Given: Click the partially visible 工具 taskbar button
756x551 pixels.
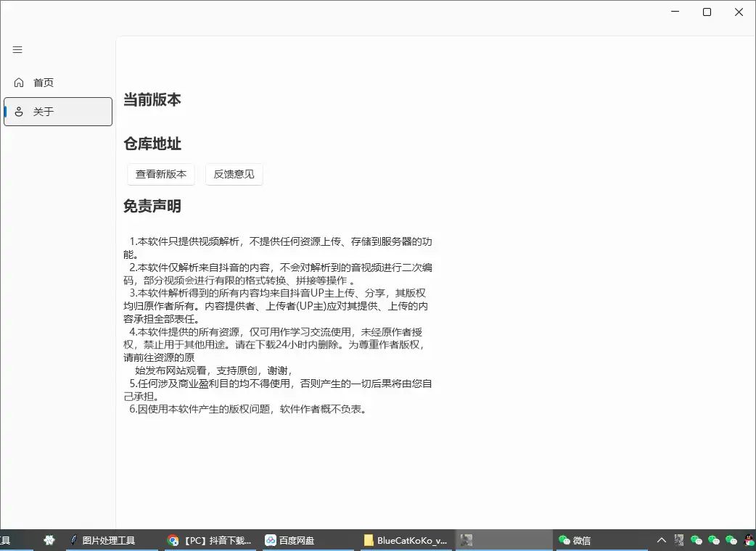Looking at the screenshot, I should 7,540.
